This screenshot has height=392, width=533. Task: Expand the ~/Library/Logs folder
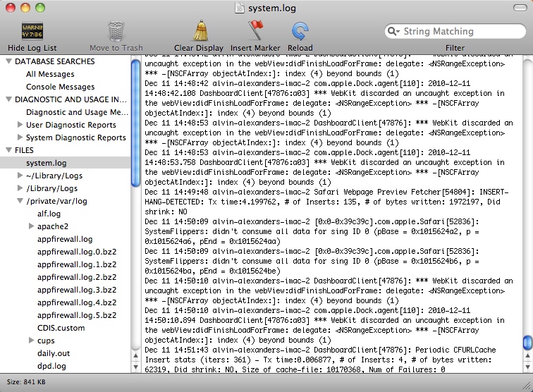point(20,176)
